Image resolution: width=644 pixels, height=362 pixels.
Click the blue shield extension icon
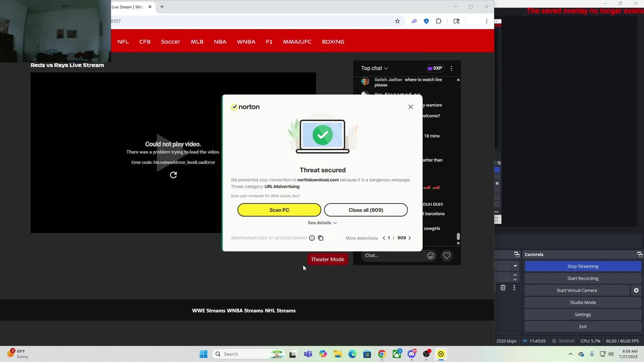click(426, 21)
